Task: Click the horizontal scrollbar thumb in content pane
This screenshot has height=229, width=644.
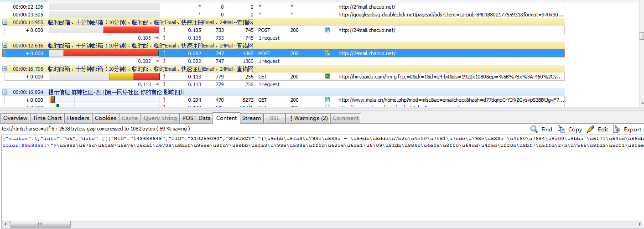Action: click(41, 224)
